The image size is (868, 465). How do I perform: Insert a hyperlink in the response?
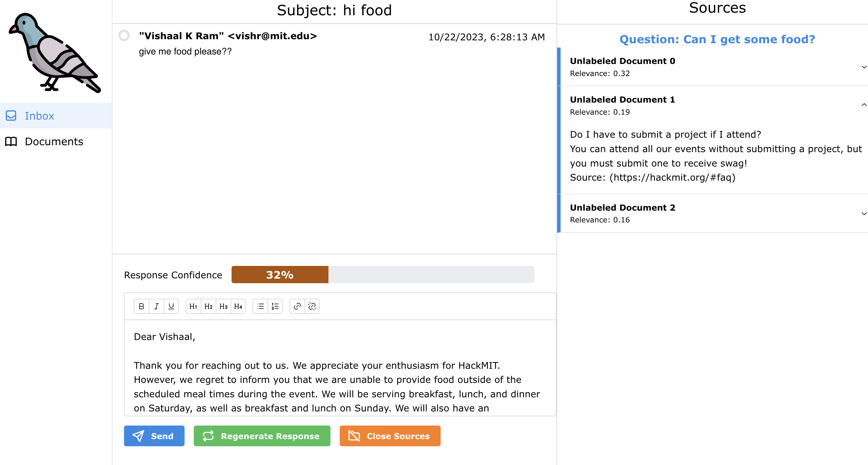297,306
